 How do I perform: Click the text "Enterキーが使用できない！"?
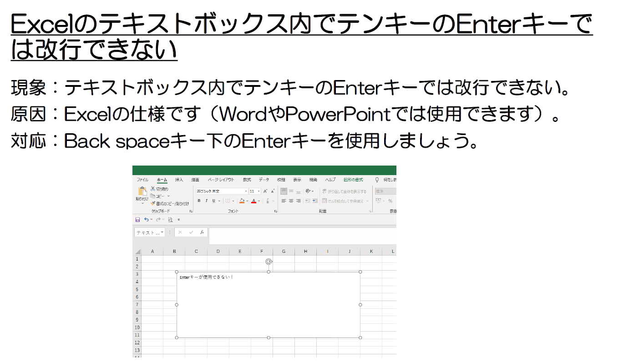(206, 277)
